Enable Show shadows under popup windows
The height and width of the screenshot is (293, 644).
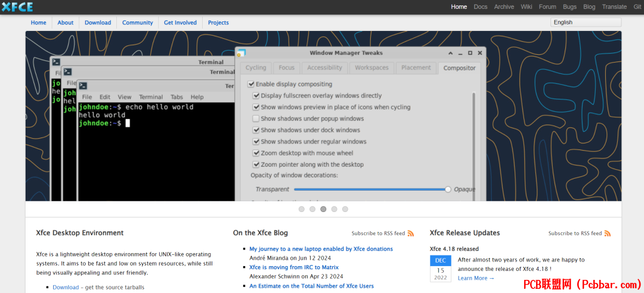[x=256, y=119]
